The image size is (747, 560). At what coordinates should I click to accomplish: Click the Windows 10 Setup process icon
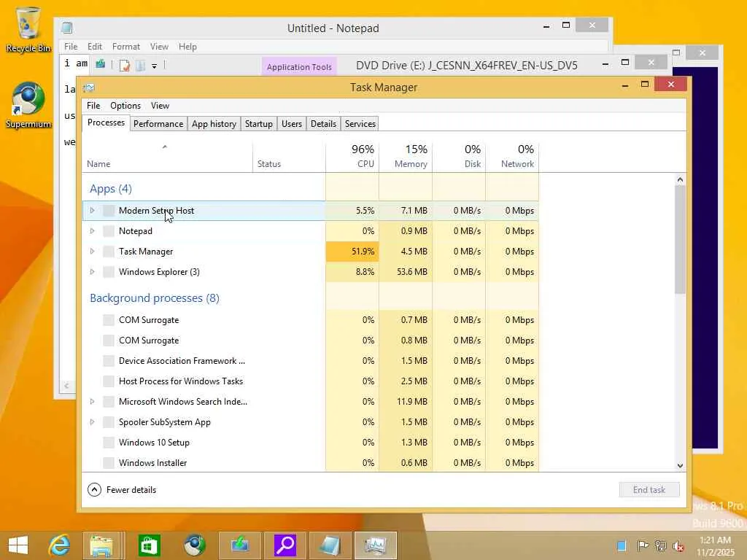tap(109, 443)
